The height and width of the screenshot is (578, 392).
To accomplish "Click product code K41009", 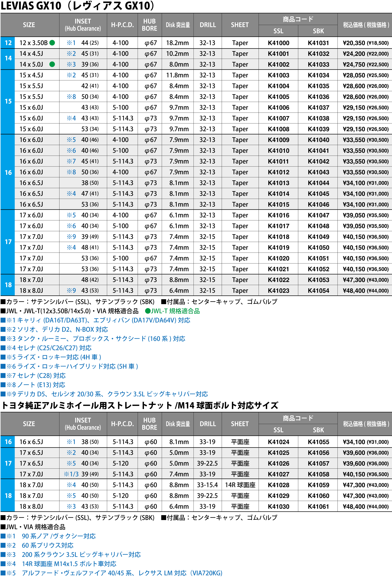I will point(278,140).
